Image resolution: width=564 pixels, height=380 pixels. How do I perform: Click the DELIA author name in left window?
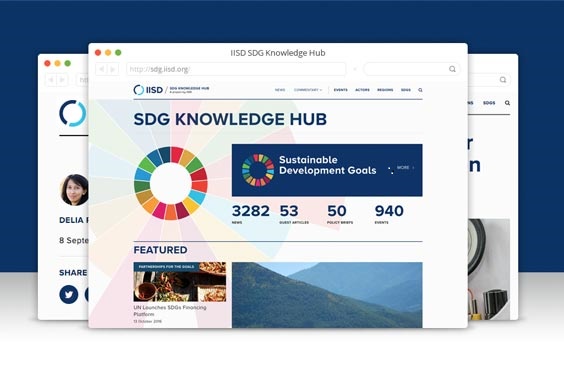click(73, 220)
